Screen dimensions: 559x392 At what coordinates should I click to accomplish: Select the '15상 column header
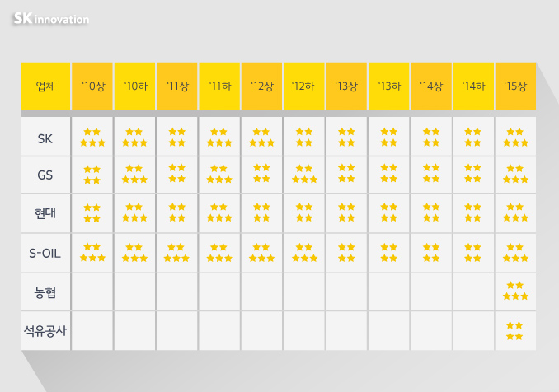click(x=515, y=86)
